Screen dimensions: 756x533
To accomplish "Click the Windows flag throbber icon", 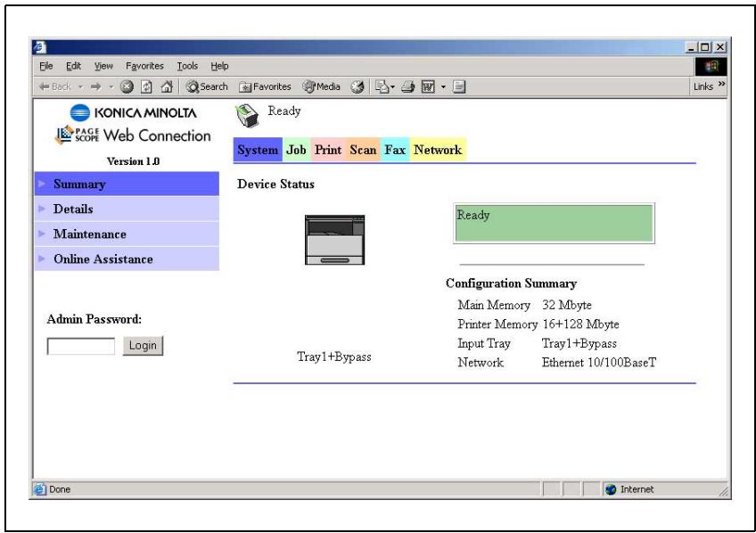I will point(711,66).
